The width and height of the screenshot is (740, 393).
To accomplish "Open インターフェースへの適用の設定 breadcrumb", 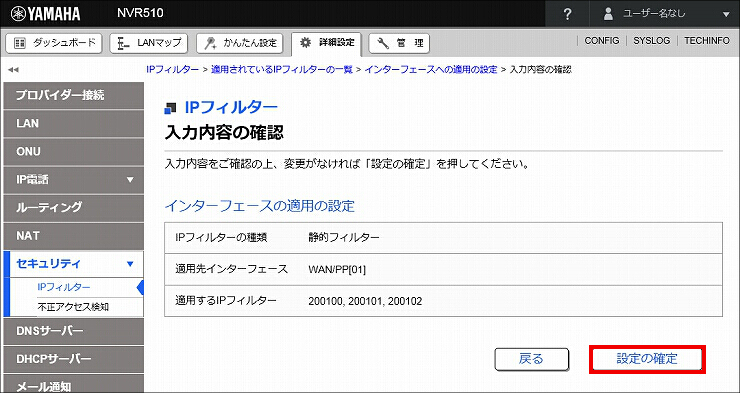I will coord(430,69).
